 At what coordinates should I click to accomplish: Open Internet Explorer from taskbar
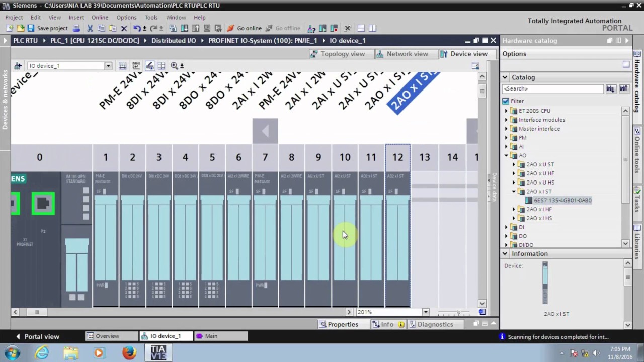42,353
